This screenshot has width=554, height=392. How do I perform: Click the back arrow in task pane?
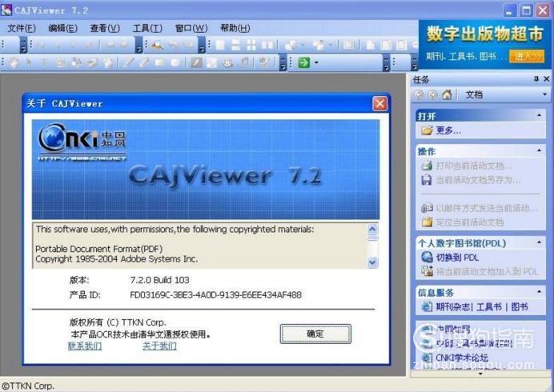(x=419, y=94)
